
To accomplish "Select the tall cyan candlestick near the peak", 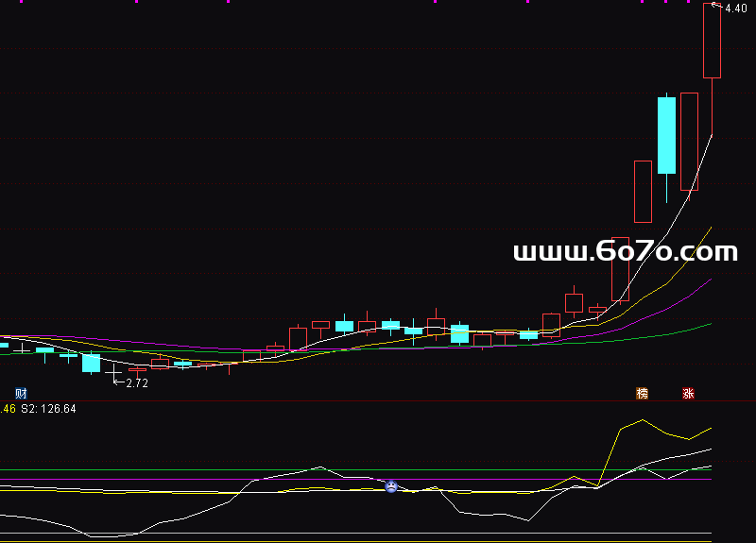I will [666, 135].
